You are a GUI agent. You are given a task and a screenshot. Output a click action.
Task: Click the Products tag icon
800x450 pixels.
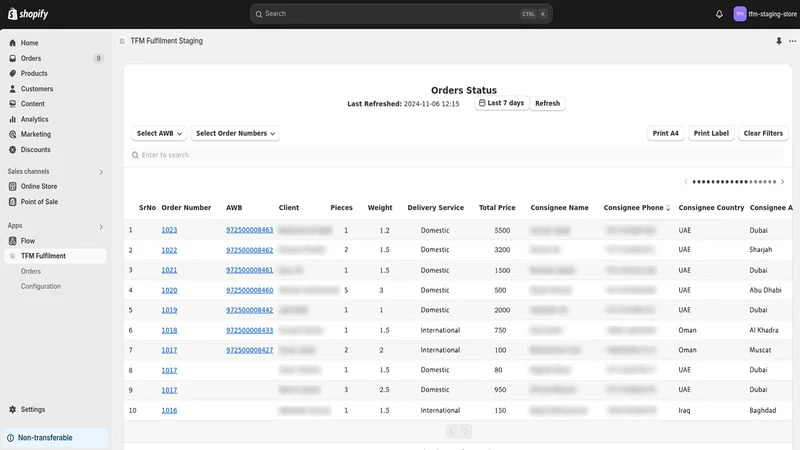(13, 73)
